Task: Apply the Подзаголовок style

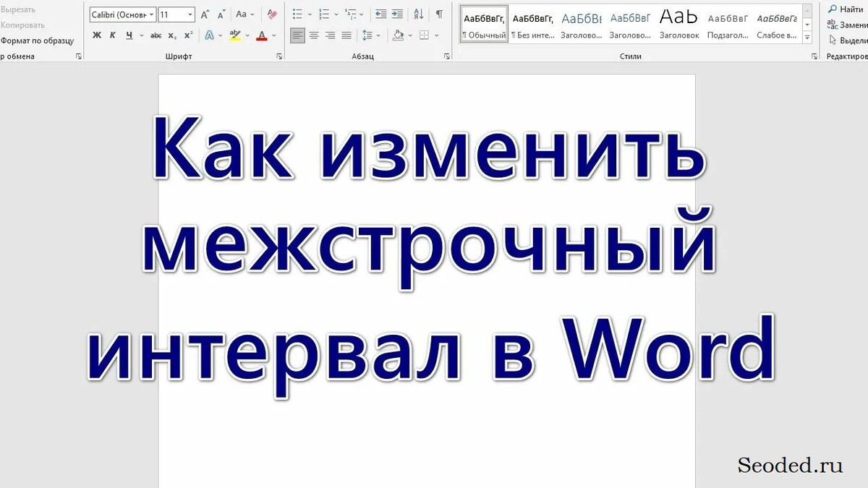Action: 728,25
